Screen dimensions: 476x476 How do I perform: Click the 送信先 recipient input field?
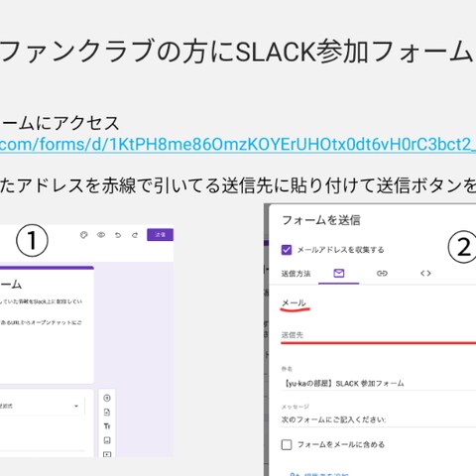(x=379, y=335)
